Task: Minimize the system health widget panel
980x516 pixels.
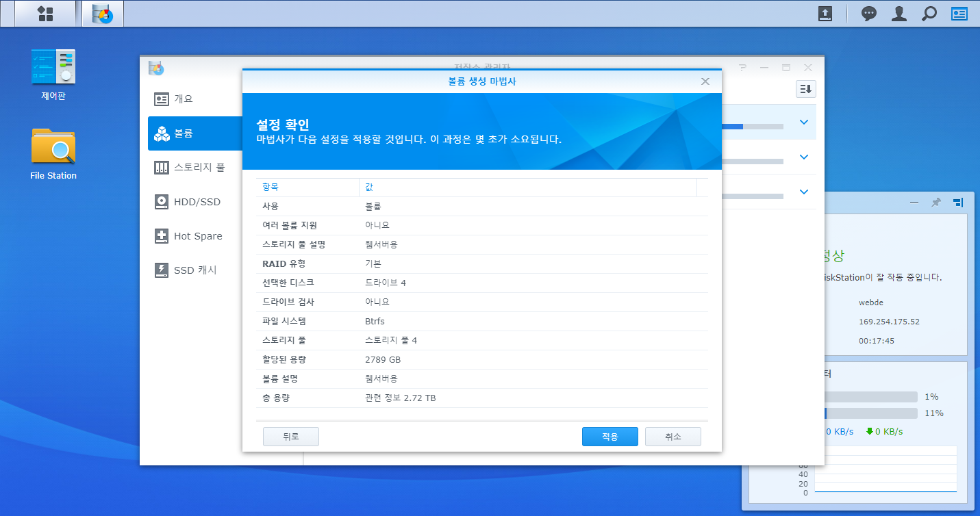Action: tap(914, 203)
